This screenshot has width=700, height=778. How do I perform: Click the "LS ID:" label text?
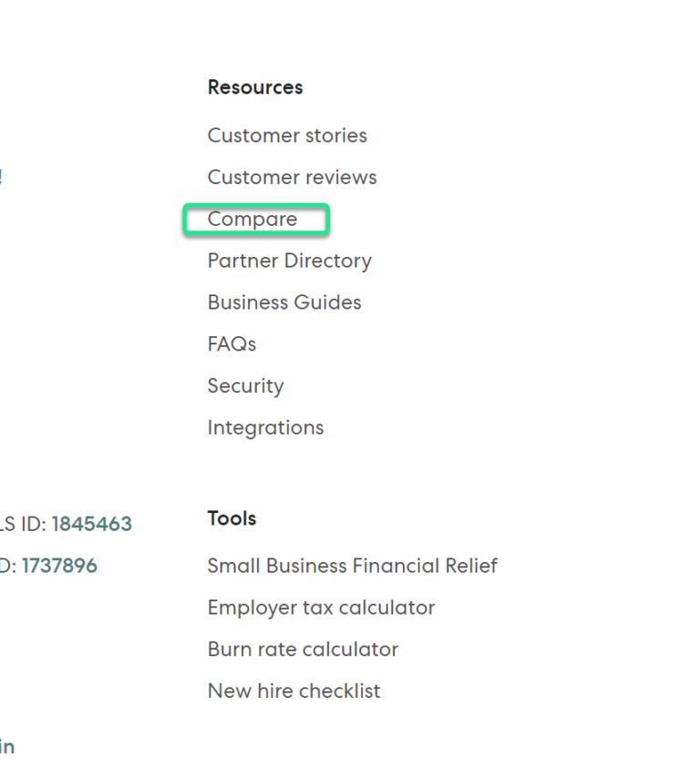pyautogui.click(x=23, y=525)
